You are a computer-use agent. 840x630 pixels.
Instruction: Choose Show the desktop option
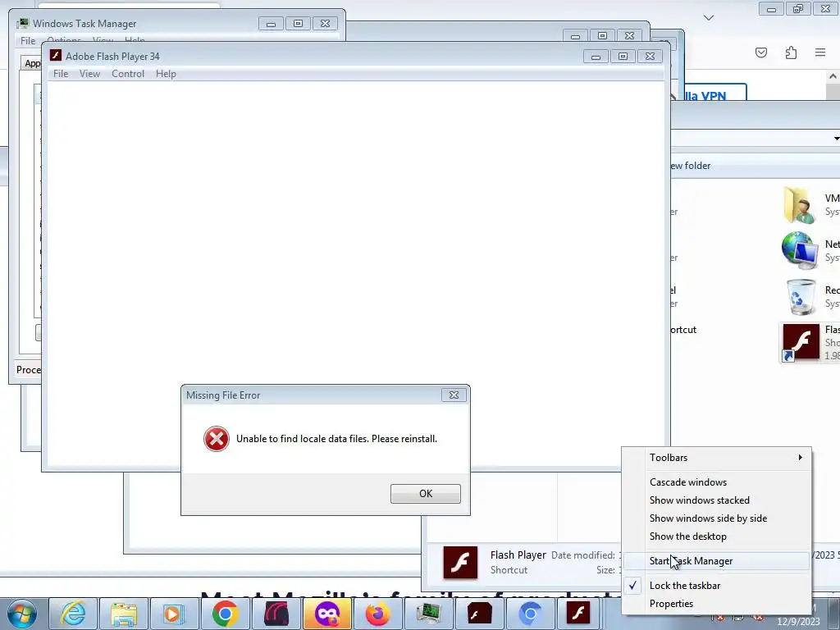[x=717, y=536]
